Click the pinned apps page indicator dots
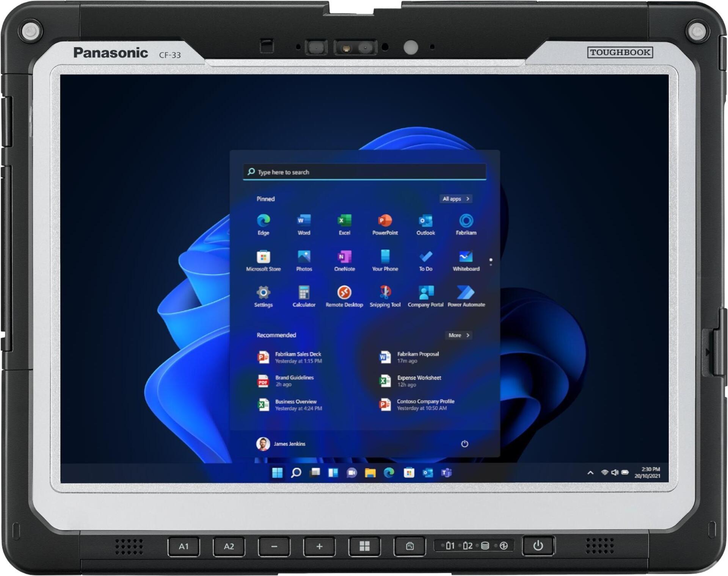This screenshot has width=728, height=576. click(x=491, y=262)
